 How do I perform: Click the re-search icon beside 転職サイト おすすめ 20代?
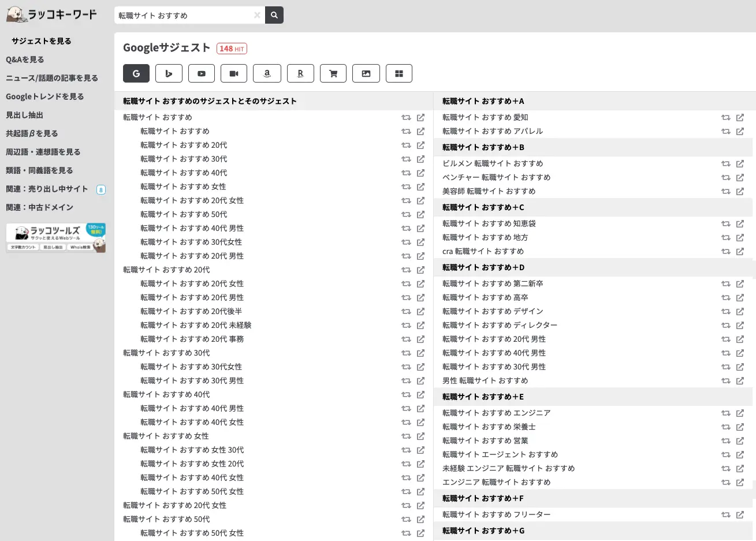406,270
